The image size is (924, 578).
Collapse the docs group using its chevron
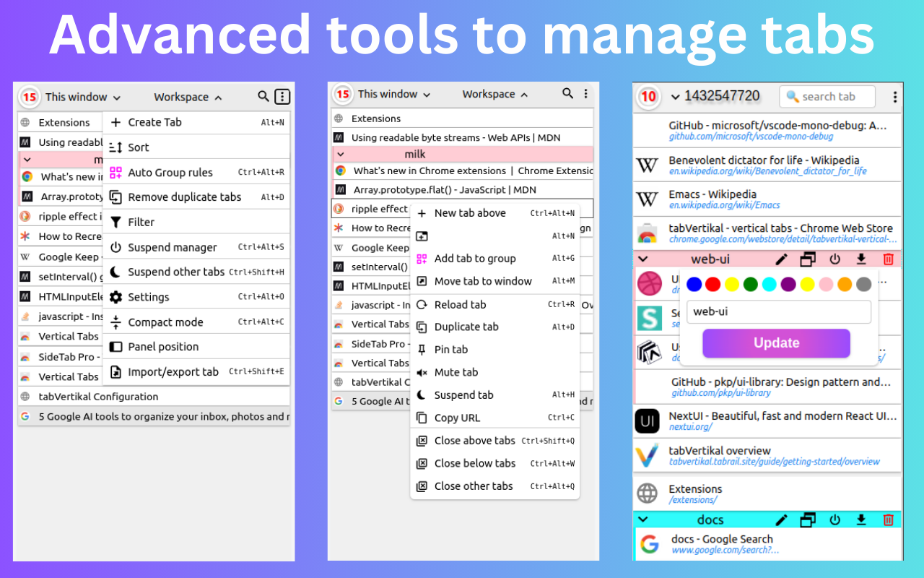643,519
